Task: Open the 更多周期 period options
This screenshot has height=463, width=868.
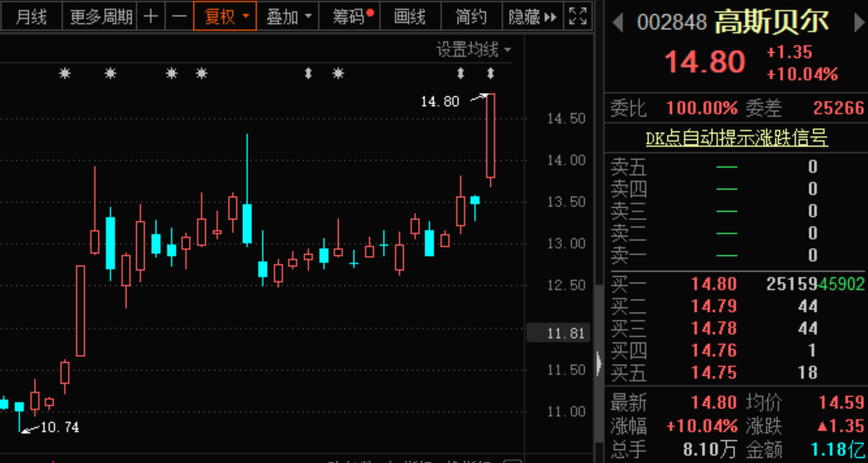Action: [x=101, y=17]
